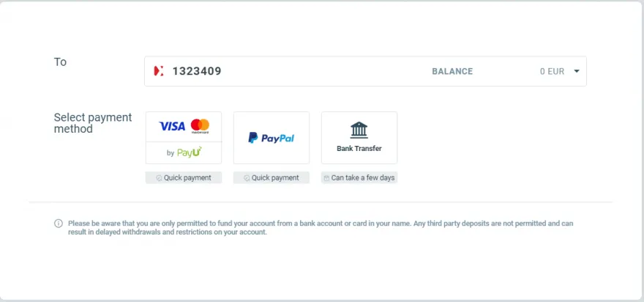Viewport: 644px width, 302px height.
Task: Click the "Can take a few days" tag
Action: click(363, 178)
